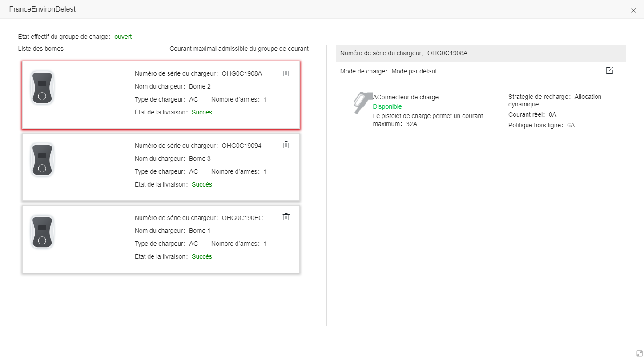This screenshot has width=644, height=358.
Task: Click the green 'ouvert' group status
Action: tap(123, 37)
